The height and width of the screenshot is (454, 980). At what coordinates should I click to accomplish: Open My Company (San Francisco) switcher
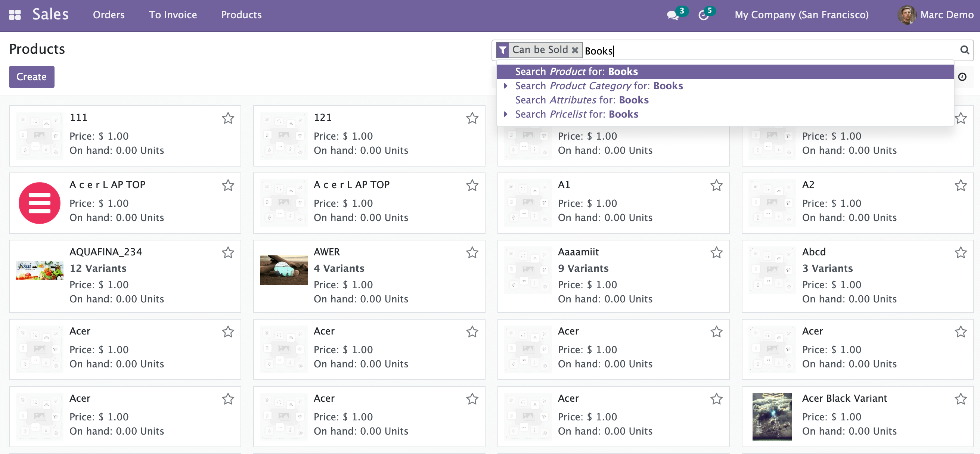801,15
